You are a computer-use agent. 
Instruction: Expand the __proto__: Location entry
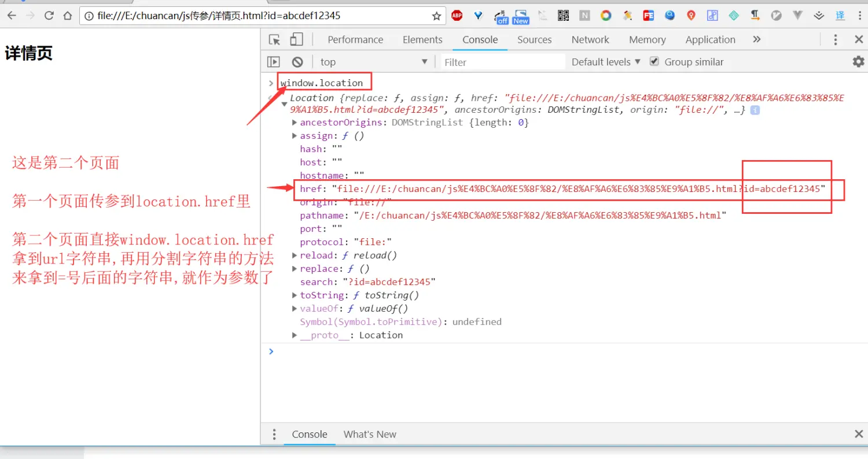[295, 335]
